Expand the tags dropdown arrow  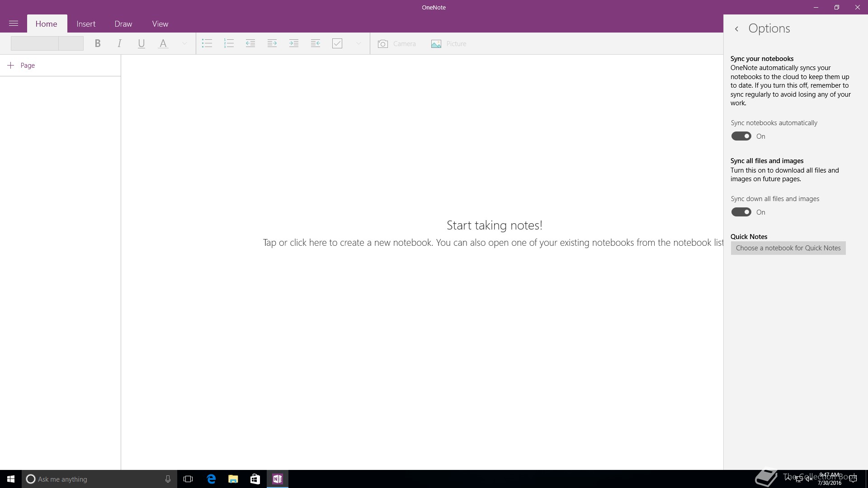tap(359, 43)
